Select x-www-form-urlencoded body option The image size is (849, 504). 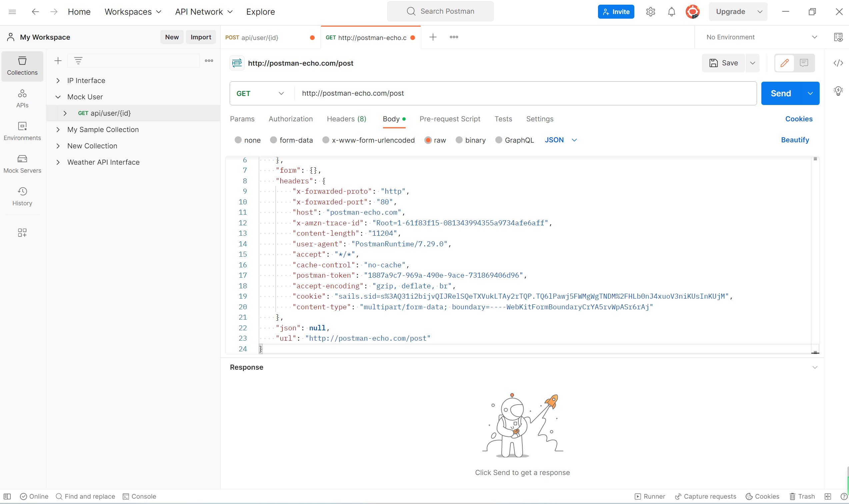tap(326, 140)
